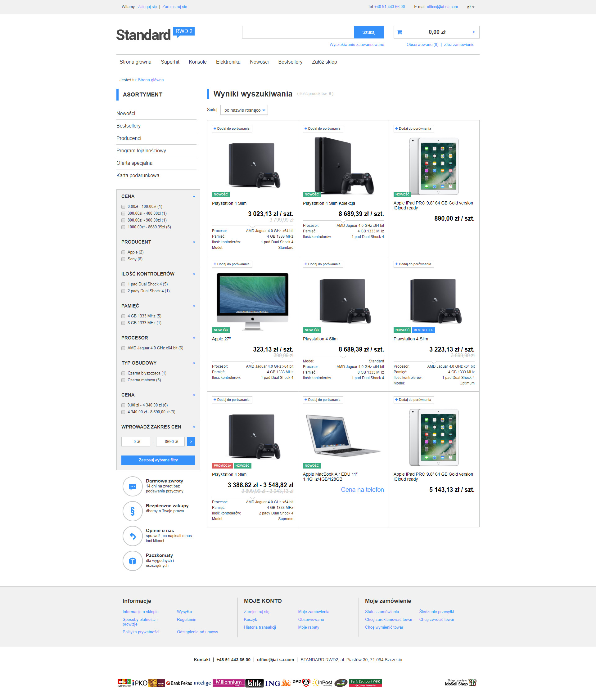Collapse the TYP OBUDOWY filter section
596x700 pixels.
click(194, 363)
